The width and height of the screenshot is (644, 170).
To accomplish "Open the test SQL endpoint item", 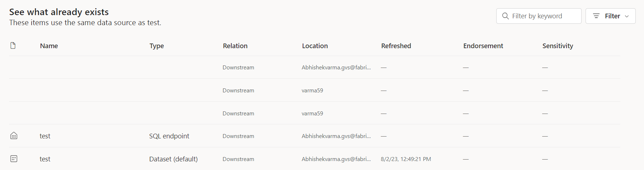I will pyautogui.click(x=45, y=136).
